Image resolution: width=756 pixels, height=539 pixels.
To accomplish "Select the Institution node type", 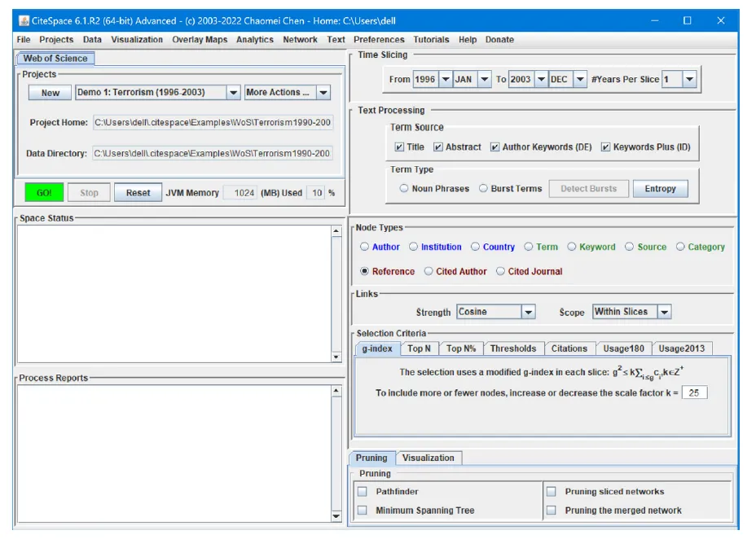I will tap(413, 247).
